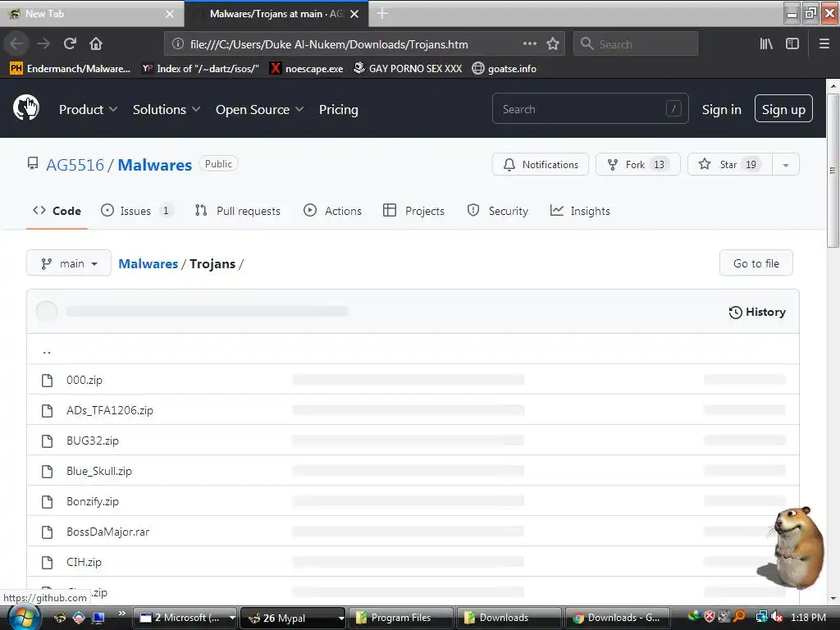Switch to the New Tab browser tab
840x630 pixels.
(x=91, y=14)
